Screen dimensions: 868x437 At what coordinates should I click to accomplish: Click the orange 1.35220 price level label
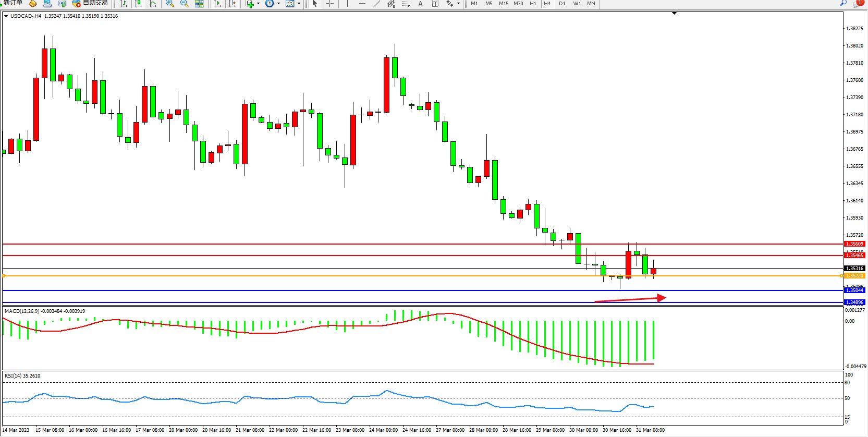854,276
